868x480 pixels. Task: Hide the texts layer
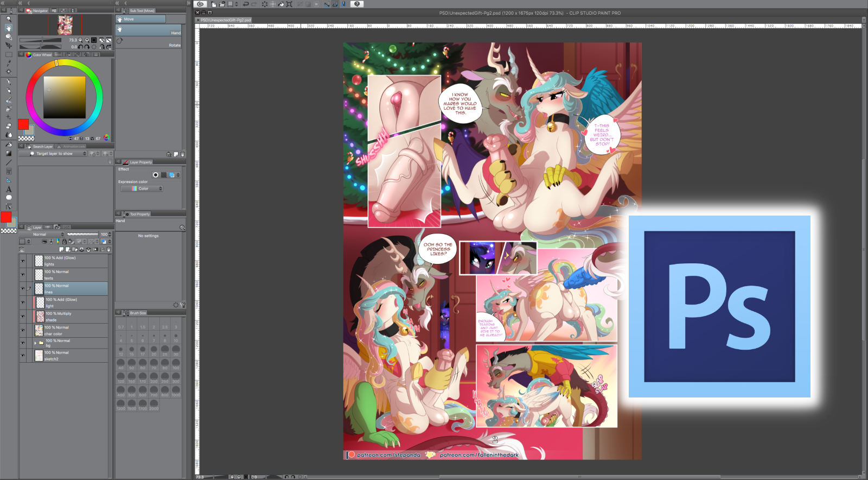tap(23, 275)
